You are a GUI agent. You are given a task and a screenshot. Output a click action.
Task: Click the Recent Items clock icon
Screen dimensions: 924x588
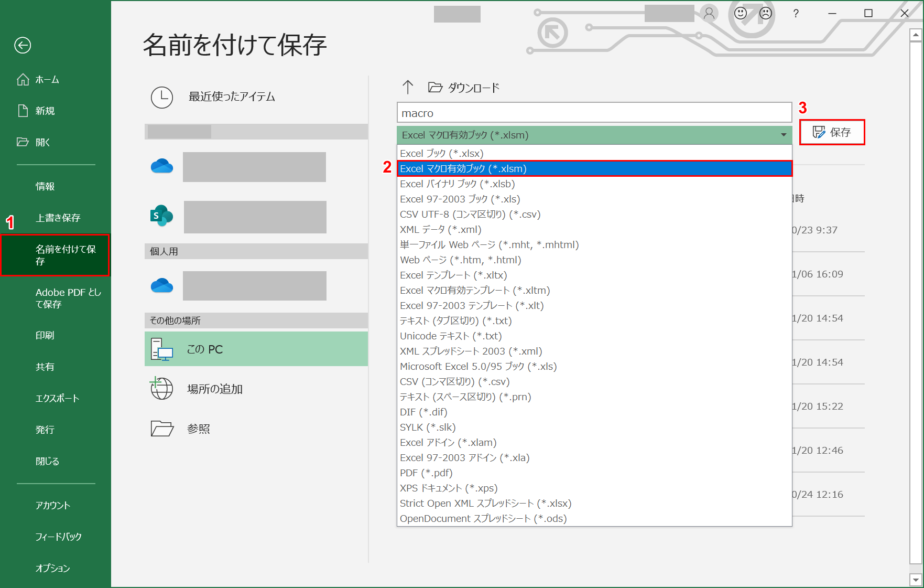162,98
